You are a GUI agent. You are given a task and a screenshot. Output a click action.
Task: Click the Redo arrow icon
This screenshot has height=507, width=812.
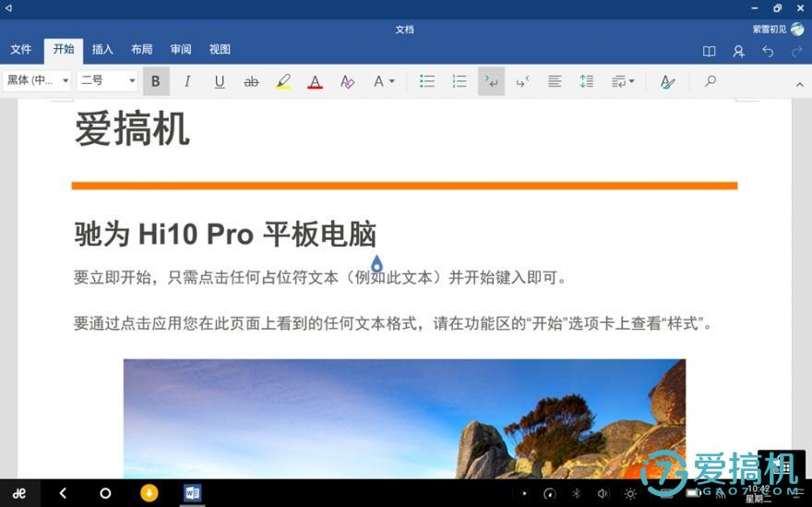tap(797, 52)
